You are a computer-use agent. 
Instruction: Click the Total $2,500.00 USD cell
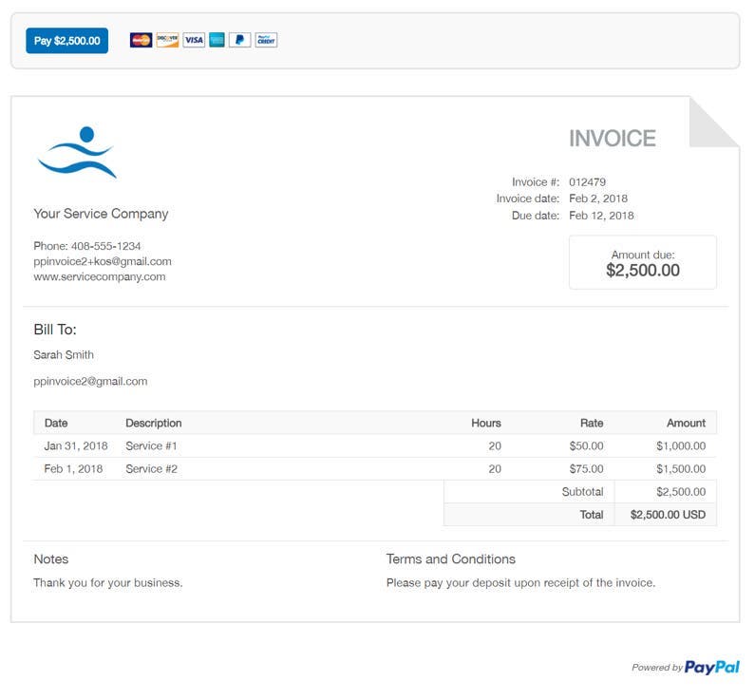point(667,515)
